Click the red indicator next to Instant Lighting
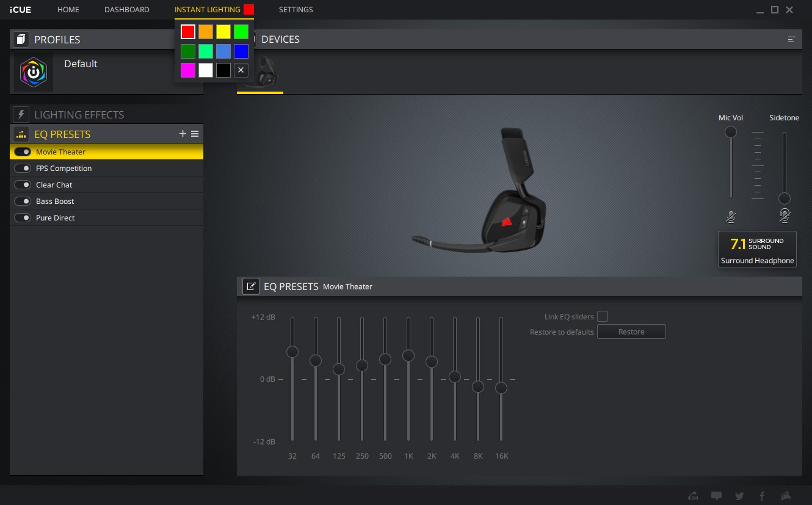The width and height of the screenshot is (812, 505). point(248,10)
